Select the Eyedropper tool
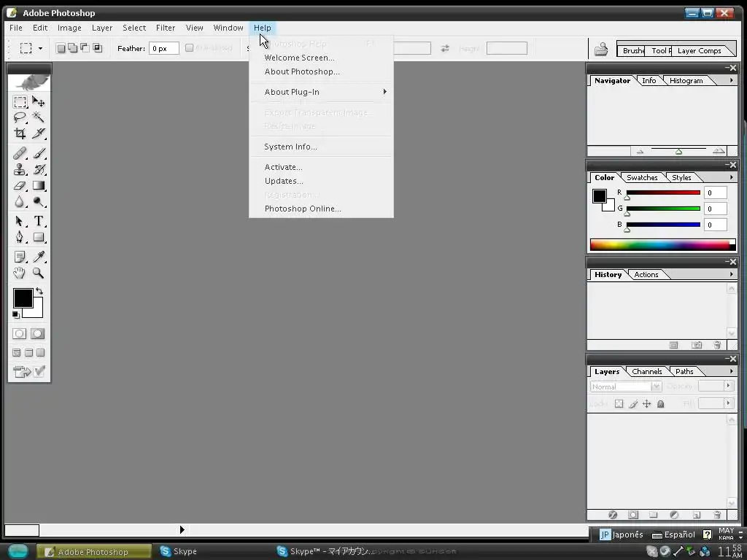 pos(38,257)
